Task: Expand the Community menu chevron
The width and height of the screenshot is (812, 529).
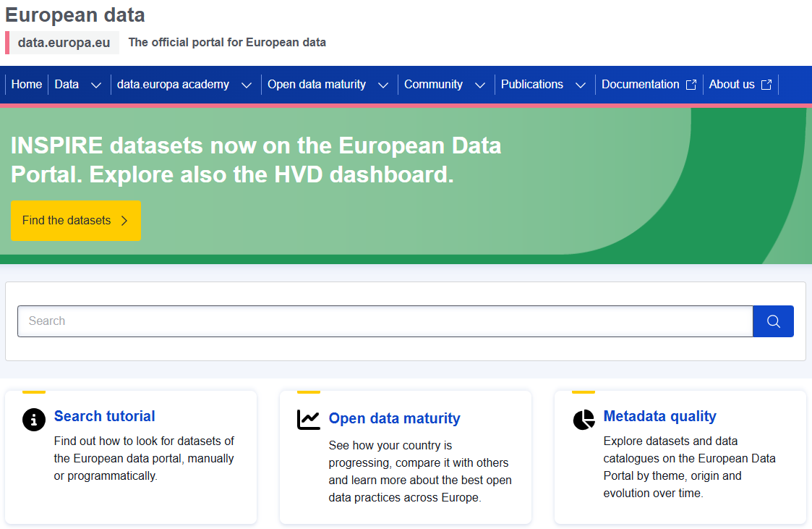Action: (480, 85)
